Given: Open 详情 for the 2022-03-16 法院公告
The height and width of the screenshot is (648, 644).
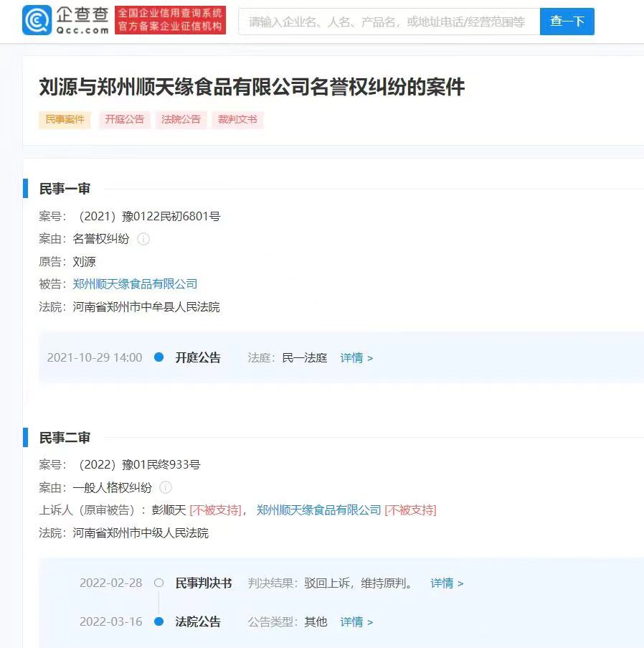Looking at the screenshot, I should coord(356,621).
